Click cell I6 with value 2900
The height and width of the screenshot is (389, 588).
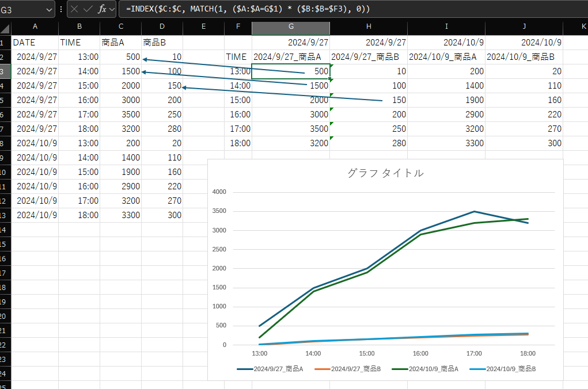click(x=446, y=115)
